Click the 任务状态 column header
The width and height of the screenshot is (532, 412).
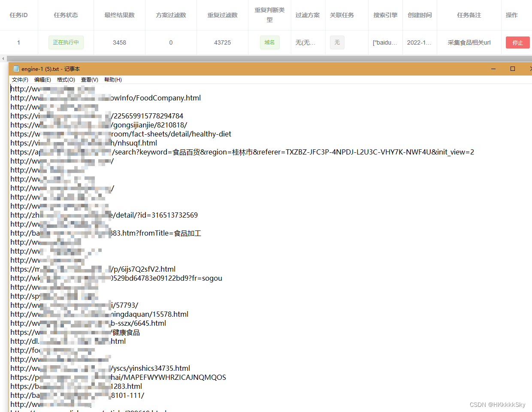click(x=66, y=15)
